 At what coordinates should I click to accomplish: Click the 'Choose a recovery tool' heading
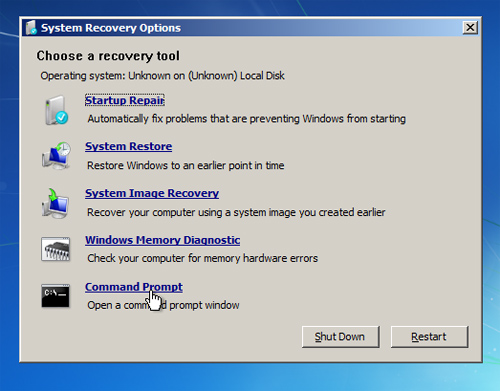tap(108, 56)
